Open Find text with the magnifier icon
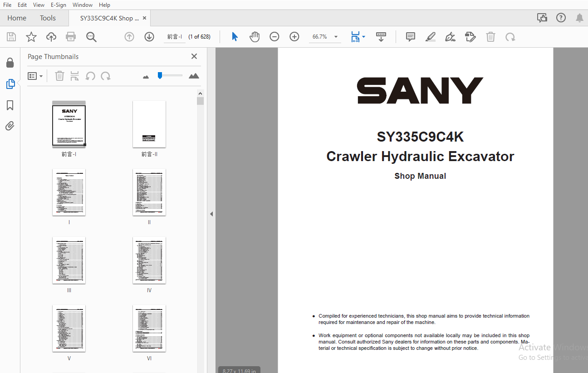 [x=91, y=37]
